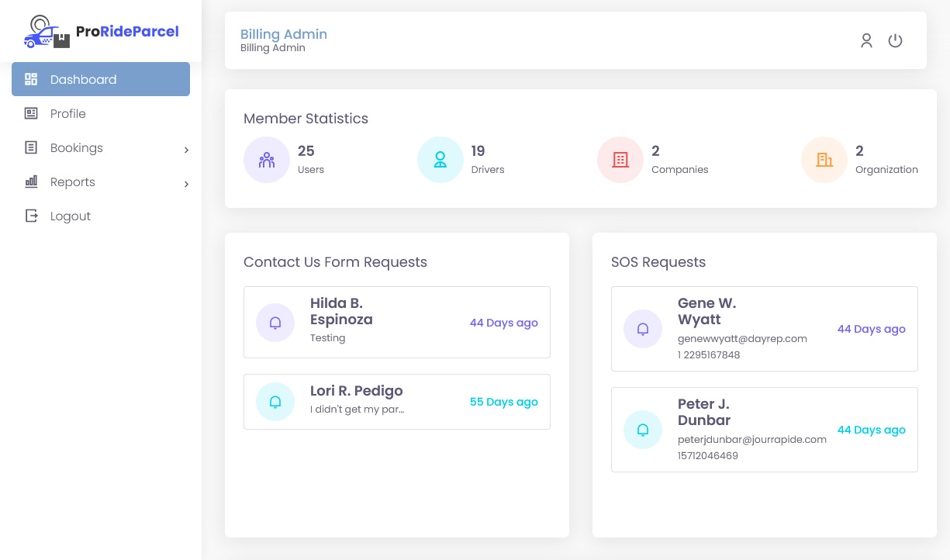Click the Logout door icon
The height and width of the screenshot is (560, 950).
(31, 216)
